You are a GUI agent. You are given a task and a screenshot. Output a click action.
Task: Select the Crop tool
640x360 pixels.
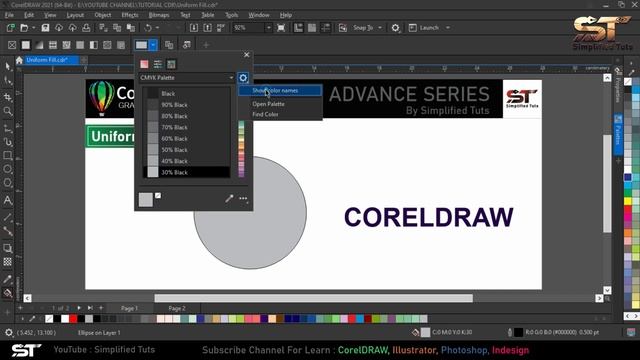tap(8, 97)
